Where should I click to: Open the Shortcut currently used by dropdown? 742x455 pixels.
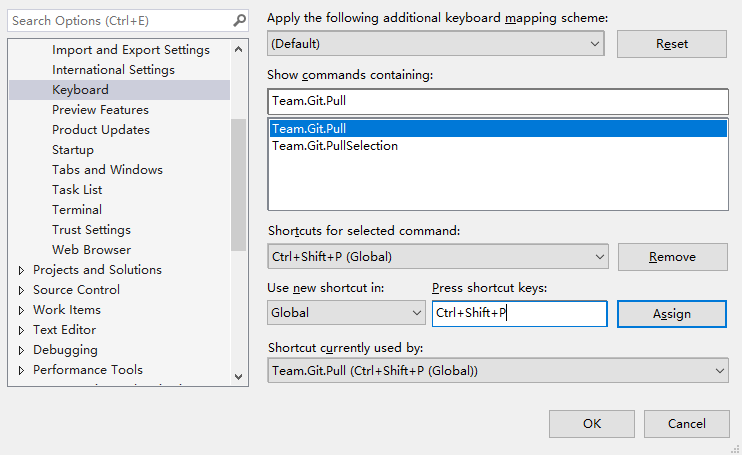pos(498,370)
